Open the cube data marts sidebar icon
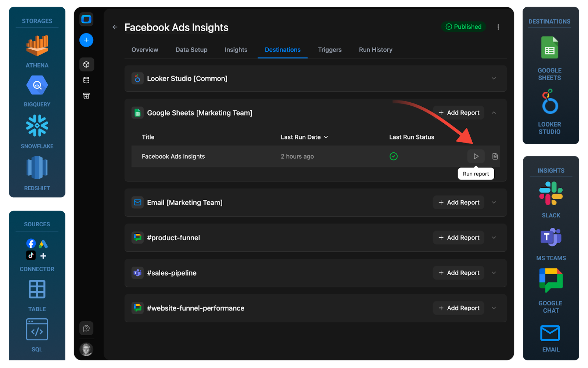This screenshot has height=368, width=588. (86, 65)
